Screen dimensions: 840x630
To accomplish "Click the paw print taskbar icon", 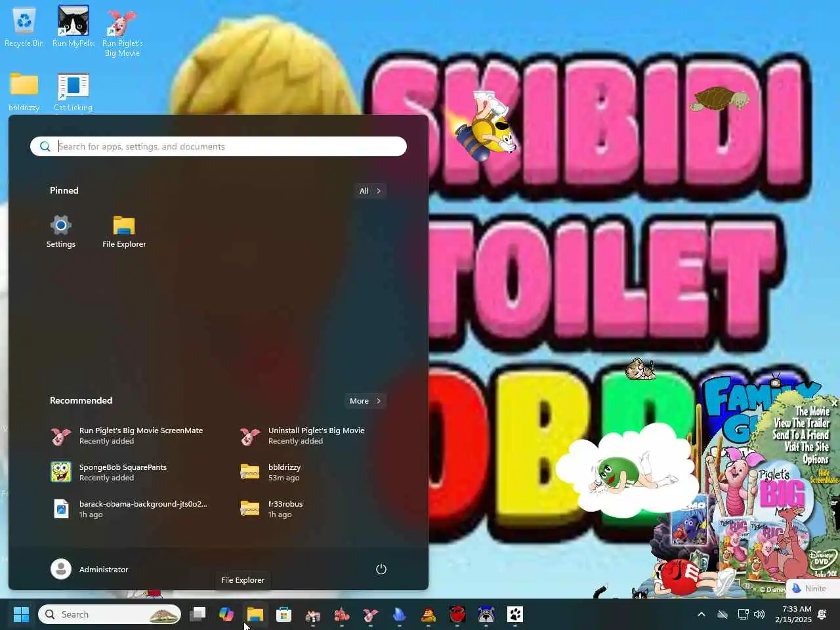I will point(515,614).
